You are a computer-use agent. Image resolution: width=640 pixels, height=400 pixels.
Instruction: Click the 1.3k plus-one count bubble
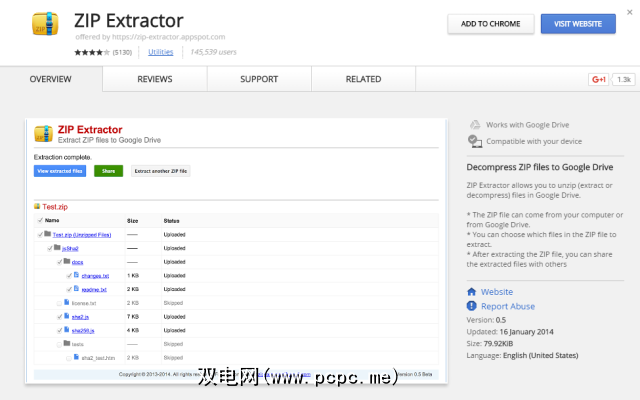[623, 79]
